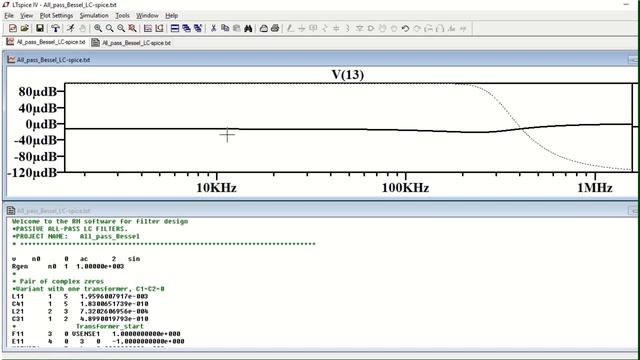Screen dimensions: 640x360
Task: Click the Print printer icon
Action: point(275,28)
